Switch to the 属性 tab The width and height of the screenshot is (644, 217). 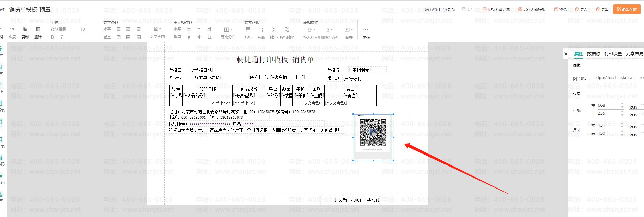(579, 54)
